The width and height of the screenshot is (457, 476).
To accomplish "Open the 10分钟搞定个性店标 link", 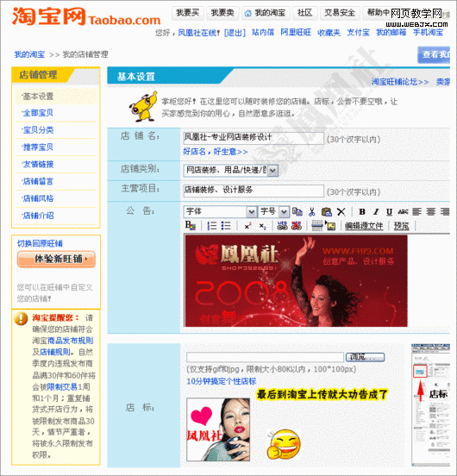I will click(222, 381).
